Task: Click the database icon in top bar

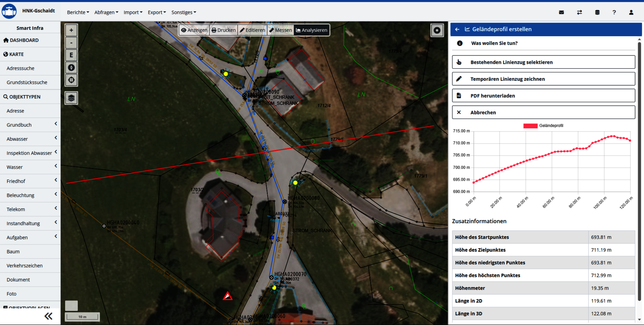Action: 597,12
